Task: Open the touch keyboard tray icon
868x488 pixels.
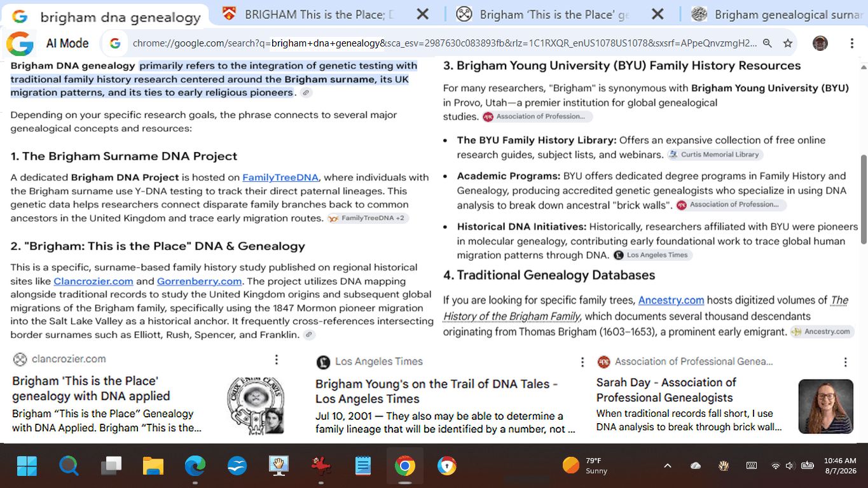Action: tap(752, 466)
